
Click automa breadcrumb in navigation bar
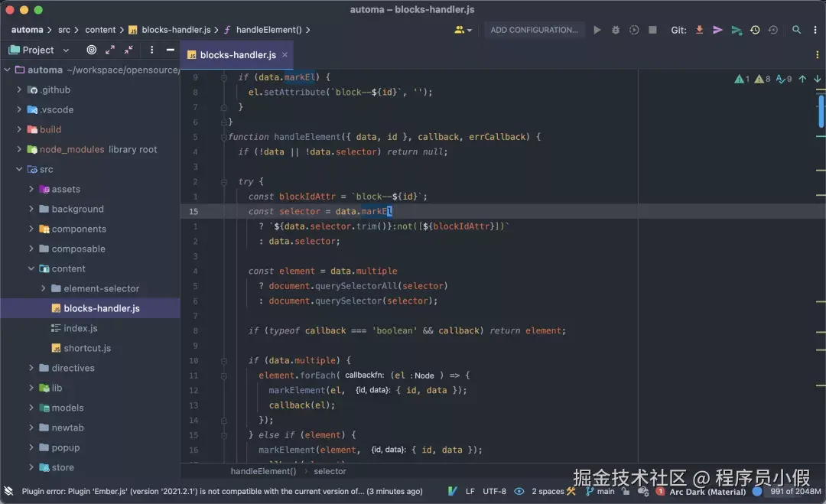(x=27, y=30)
